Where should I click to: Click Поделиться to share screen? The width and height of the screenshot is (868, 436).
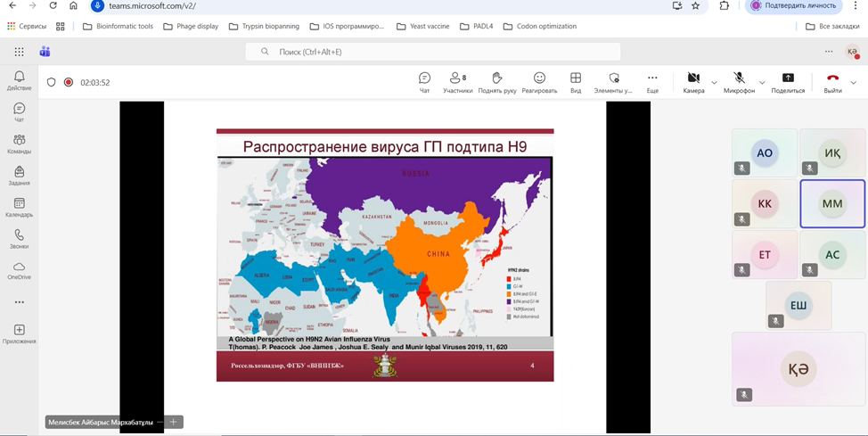click(788, 82)
